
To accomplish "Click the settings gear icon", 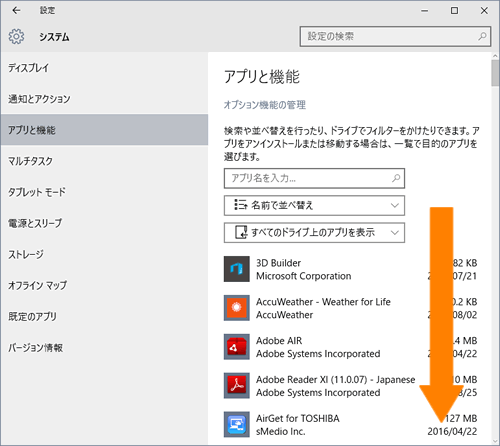I will (x=16, y=36).
